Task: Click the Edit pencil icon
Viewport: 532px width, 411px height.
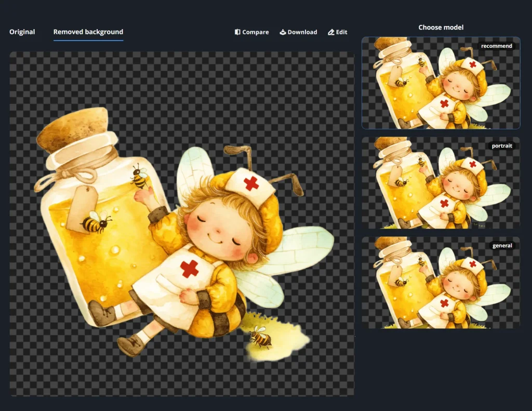Action: (x=331, y=32)
